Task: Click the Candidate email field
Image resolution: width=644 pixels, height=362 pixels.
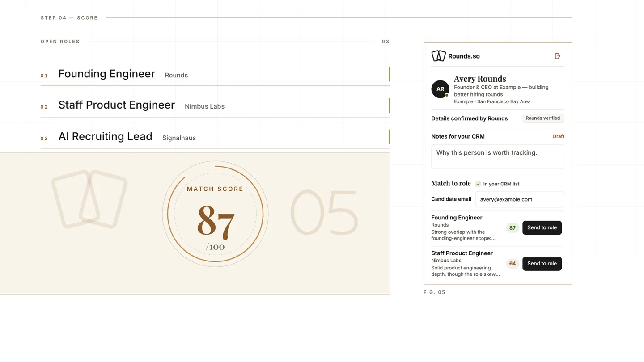Action: (x=520, y=199)
